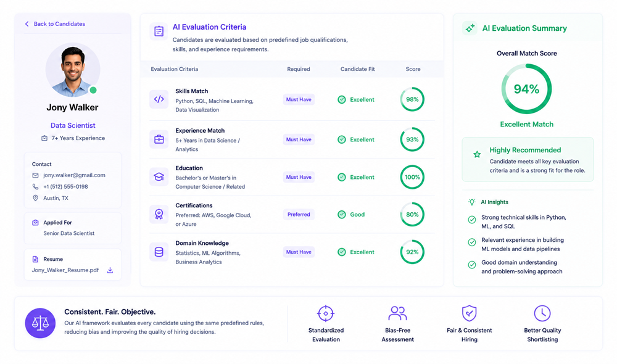Click the Back to Candidates link
The image size is (617, 364).
pyautogui.click(x=55, y=24)
